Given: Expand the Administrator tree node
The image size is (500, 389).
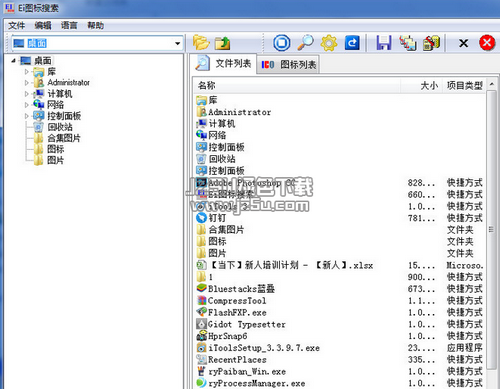Looking at the screenshot, I should pyautogui.click(x=27, y=83).
